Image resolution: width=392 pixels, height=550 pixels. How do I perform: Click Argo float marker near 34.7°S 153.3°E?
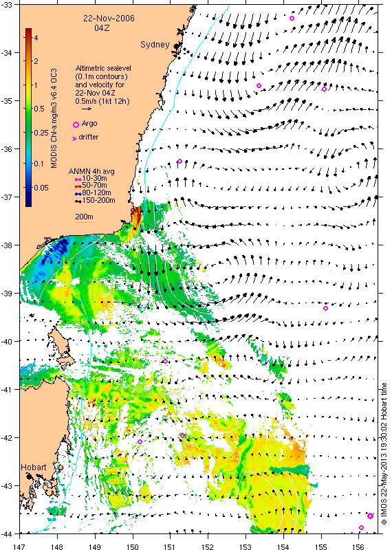coord(259,85)
